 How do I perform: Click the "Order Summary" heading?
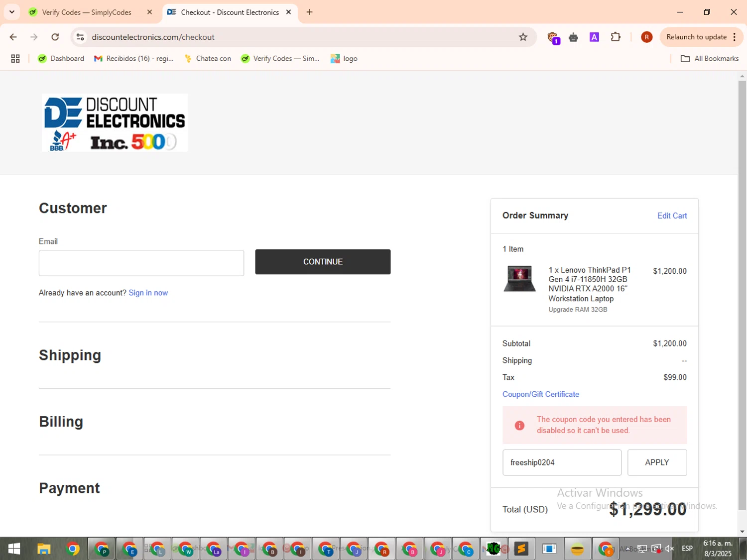pos(535,216)
